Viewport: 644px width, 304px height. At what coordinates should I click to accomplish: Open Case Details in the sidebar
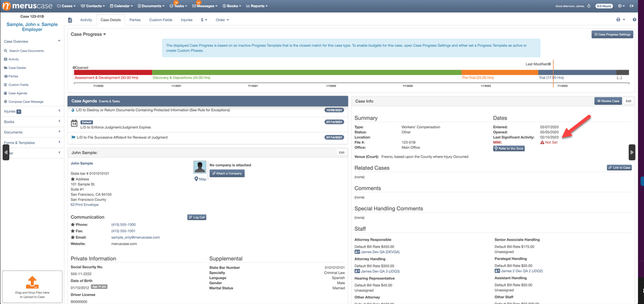17,68
